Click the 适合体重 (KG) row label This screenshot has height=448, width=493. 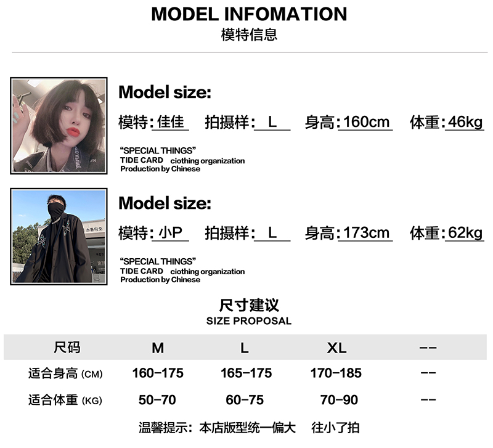[65, 401]
